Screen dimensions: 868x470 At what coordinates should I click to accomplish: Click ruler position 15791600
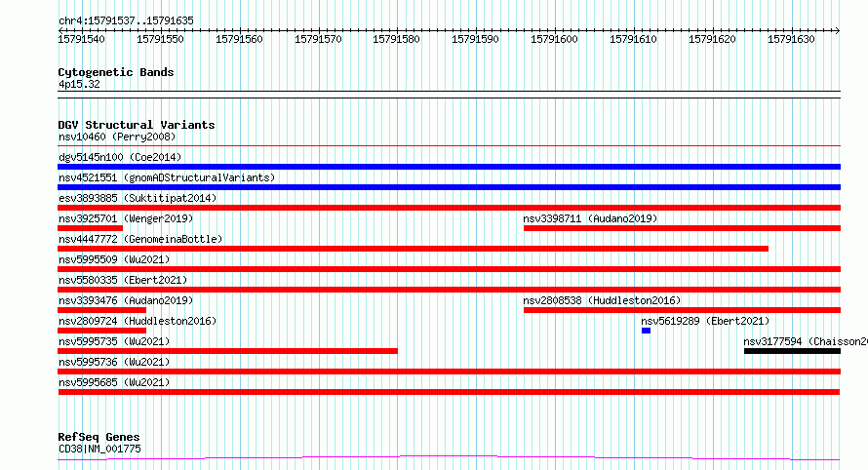[554, 39]
